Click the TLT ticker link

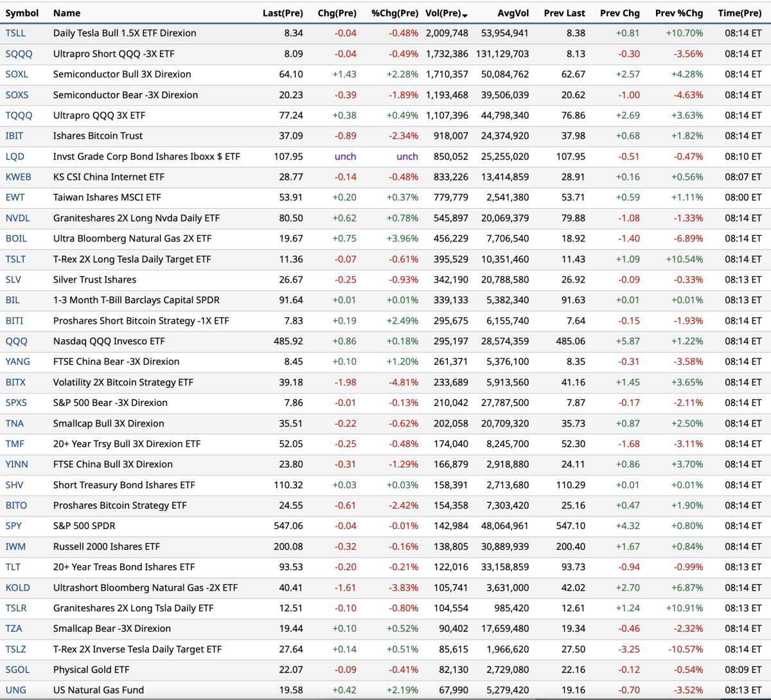tap(13, 567)
